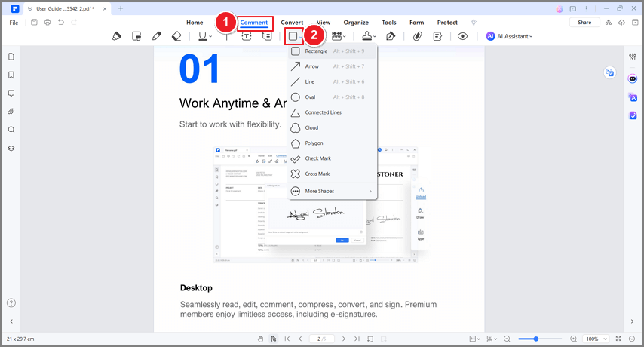Select the highlighter tool in toolbar
The height and width of the screenshot is (347, 644).
[x=117, y=36]
